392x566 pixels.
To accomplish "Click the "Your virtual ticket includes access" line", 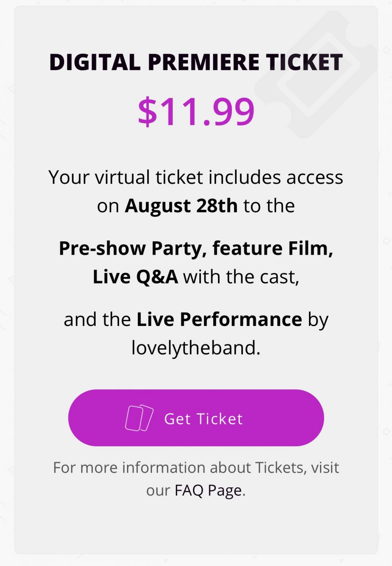I will click(x=196, y=177).
